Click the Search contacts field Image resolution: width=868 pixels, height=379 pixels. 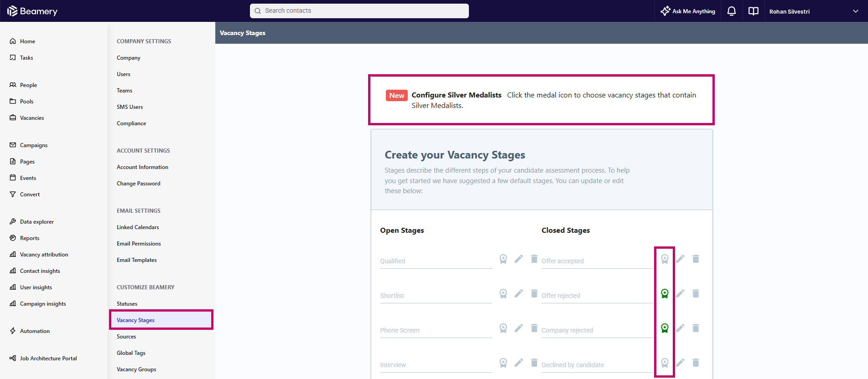(x=359, y=11)
